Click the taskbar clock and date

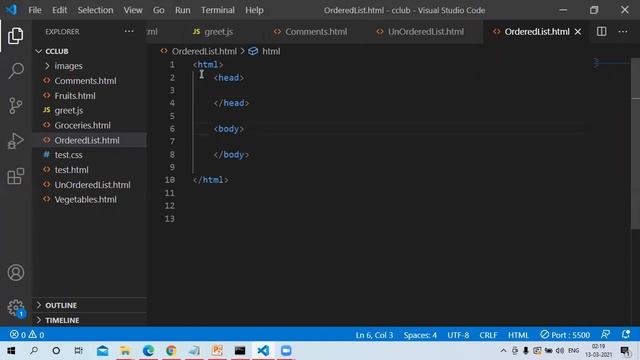[x=599, y=351]
